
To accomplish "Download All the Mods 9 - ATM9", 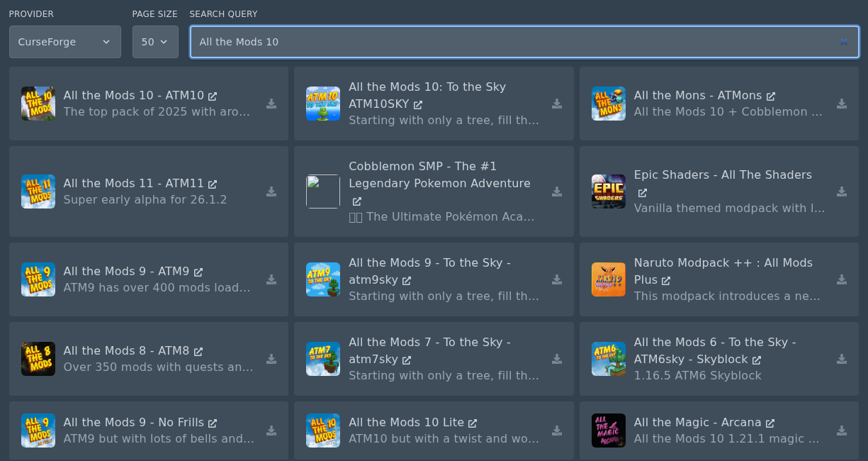I will (271, 279).
